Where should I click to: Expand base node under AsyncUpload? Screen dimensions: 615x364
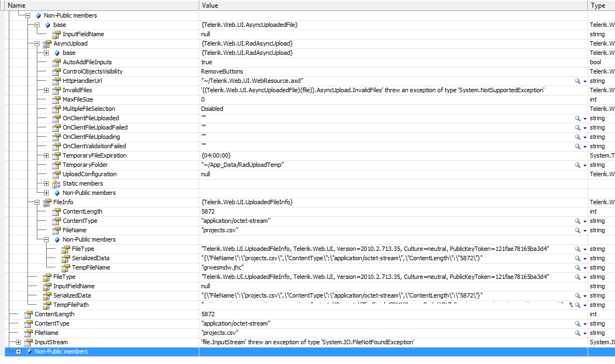pos(46,53)
